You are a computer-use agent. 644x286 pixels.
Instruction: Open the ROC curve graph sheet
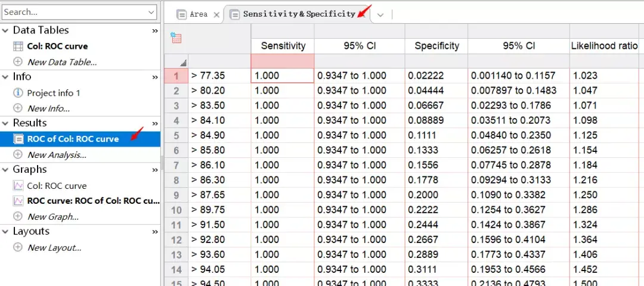click(x=93, y=201)
